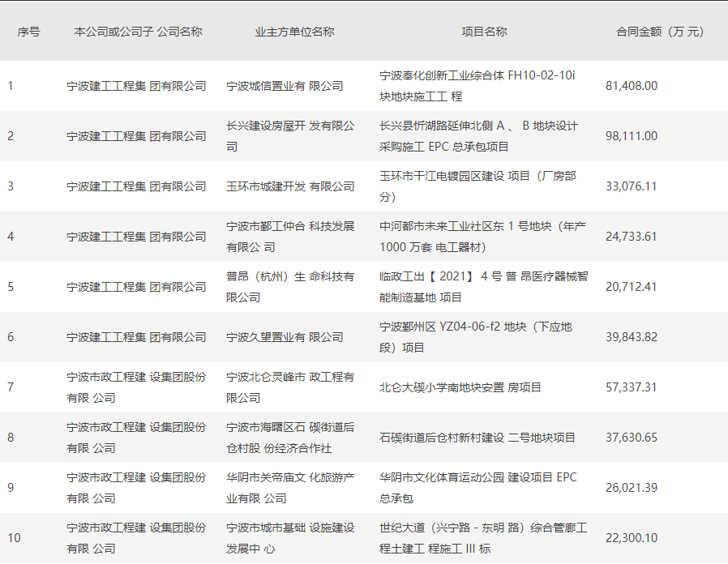
Task: Select the amount 24,733.61 in row 4
Action: pyautogui.click(x=632, y=236)
